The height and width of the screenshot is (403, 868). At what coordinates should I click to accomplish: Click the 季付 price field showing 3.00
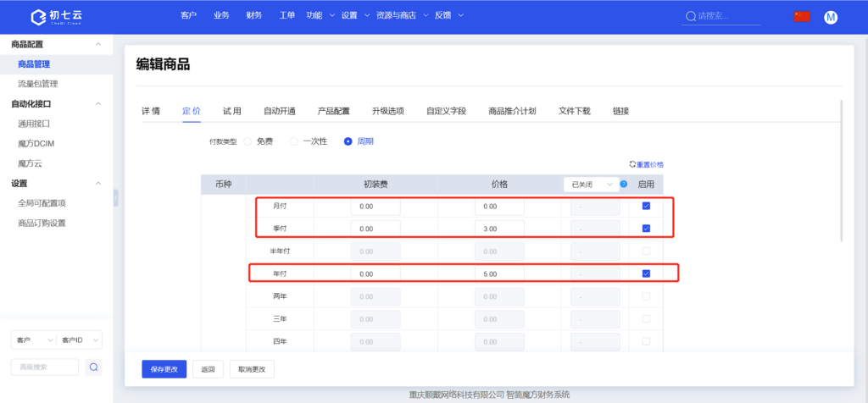pos(499,229)
